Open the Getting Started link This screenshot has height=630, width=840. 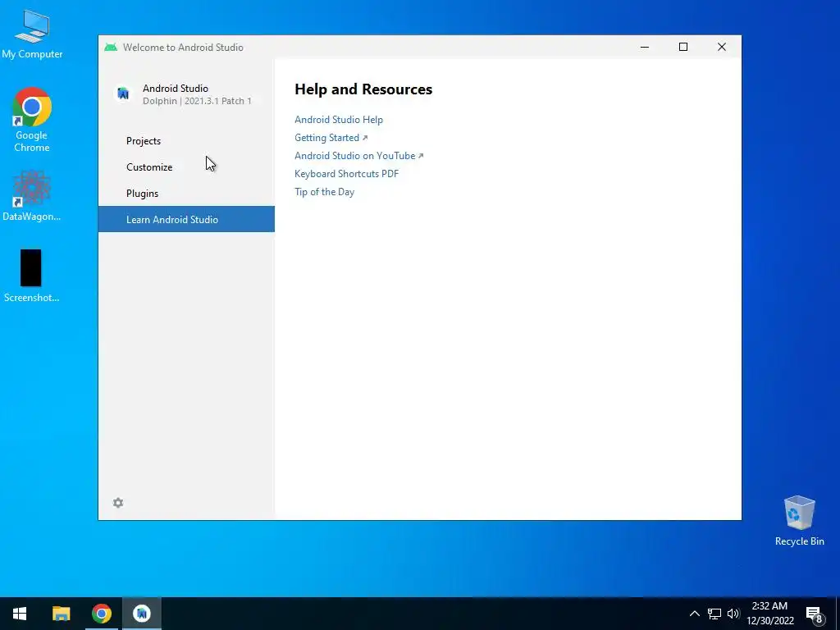[331, 138]
